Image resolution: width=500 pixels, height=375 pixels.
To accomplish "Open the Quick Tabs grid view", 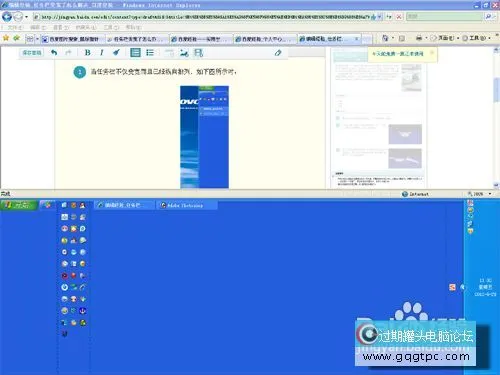I will (x=30, y=39).
